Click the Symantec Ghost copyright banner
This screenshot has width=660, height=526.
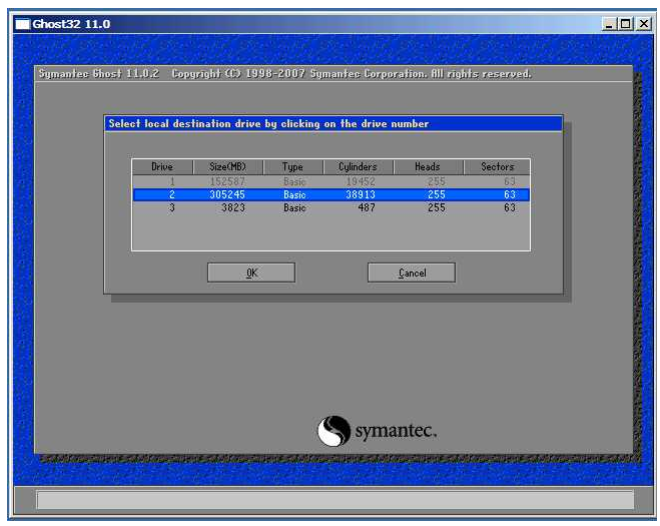[285, 74]
